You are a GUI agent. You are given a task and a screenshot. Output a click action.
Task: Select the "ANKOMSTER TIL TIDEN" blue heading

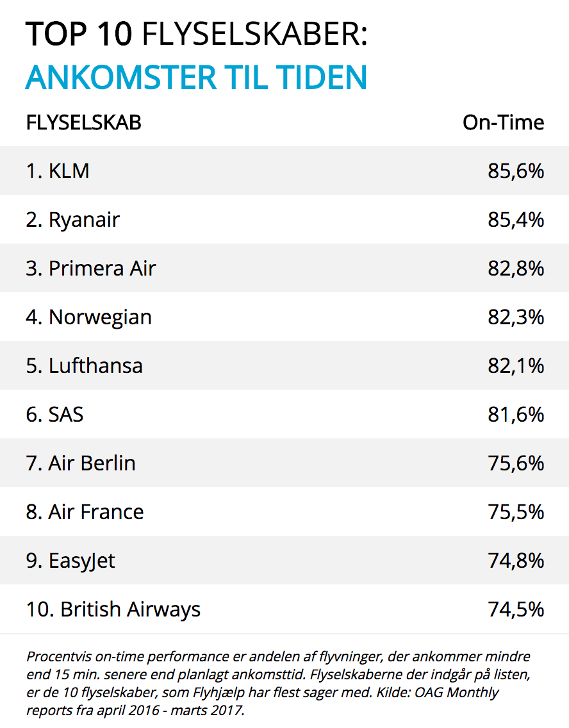click(196, 78)
